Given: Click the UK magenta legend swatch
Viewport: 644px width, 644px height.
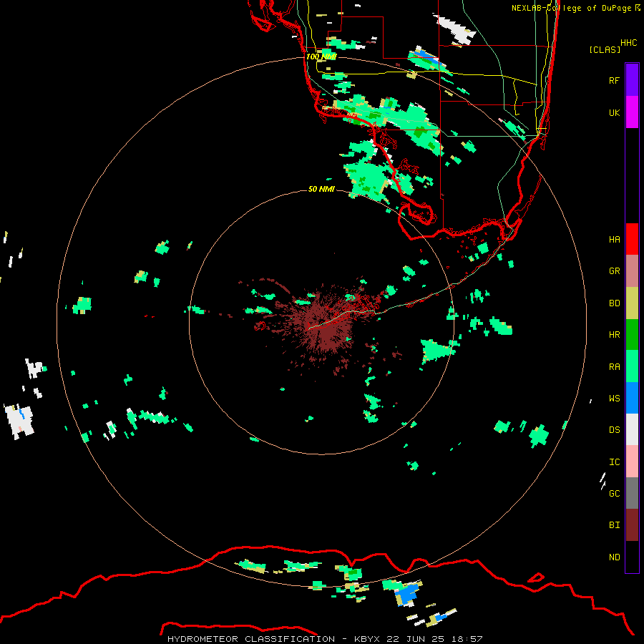Looking at the screenshot, I should [x=632, y=112].
